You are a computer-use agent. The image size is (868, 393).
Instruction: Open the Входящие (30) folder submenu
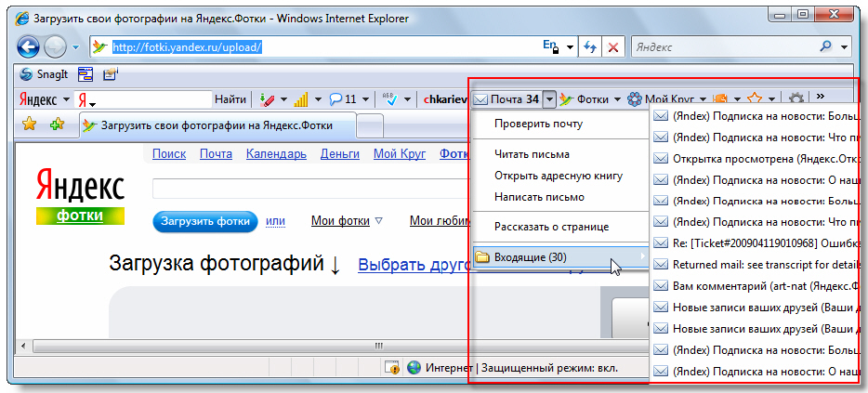point(560,256)
